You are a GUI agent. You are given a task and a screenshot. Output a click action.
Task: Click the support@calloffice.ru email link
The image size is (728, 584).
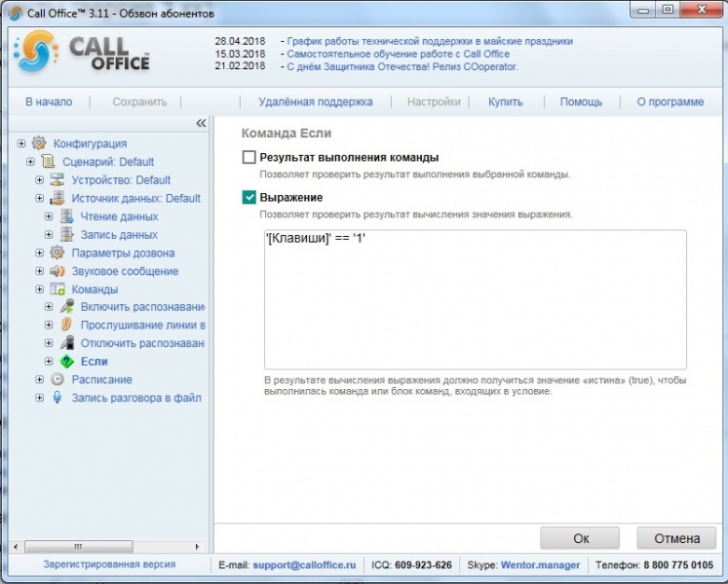click(304, 565)
